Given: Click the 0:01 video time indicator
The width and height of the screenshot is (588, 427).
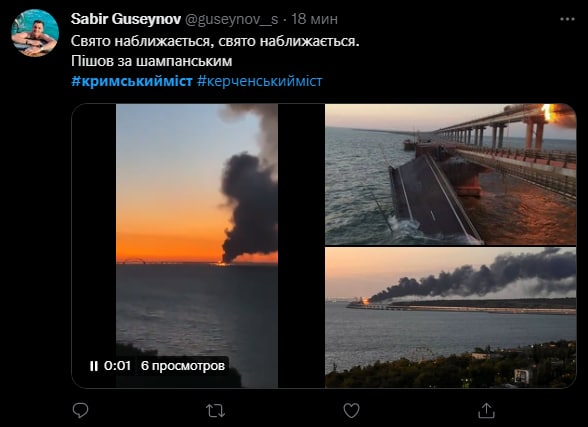Looking at the screenshot, I should coord(117,366).
